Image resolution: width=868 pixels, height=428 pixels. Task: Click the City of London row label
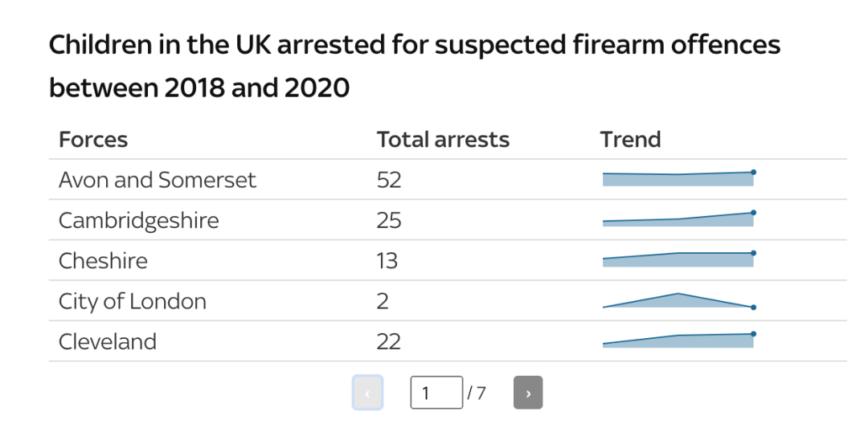132,301
